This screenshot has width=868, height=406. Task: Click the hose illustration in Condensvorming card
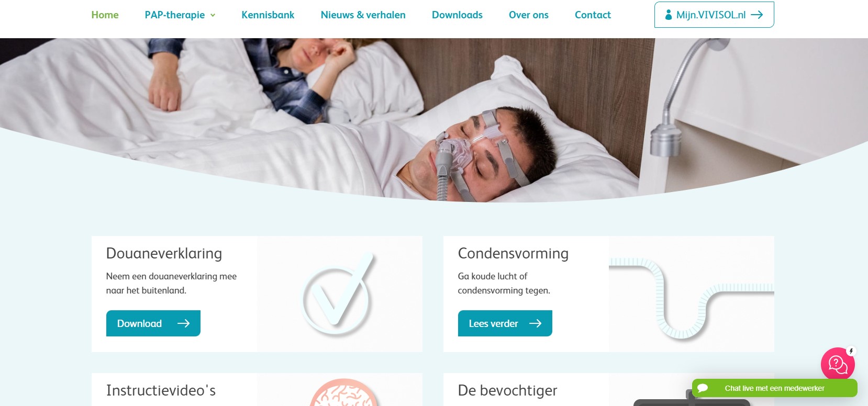[x=691, y=297]
